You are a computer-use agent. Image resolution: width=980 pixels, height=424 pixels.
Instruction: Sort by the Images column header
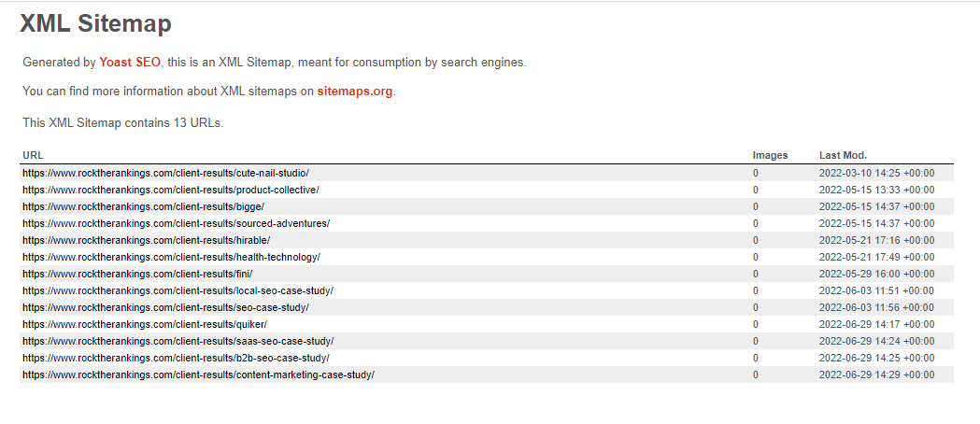coord(770,155)
